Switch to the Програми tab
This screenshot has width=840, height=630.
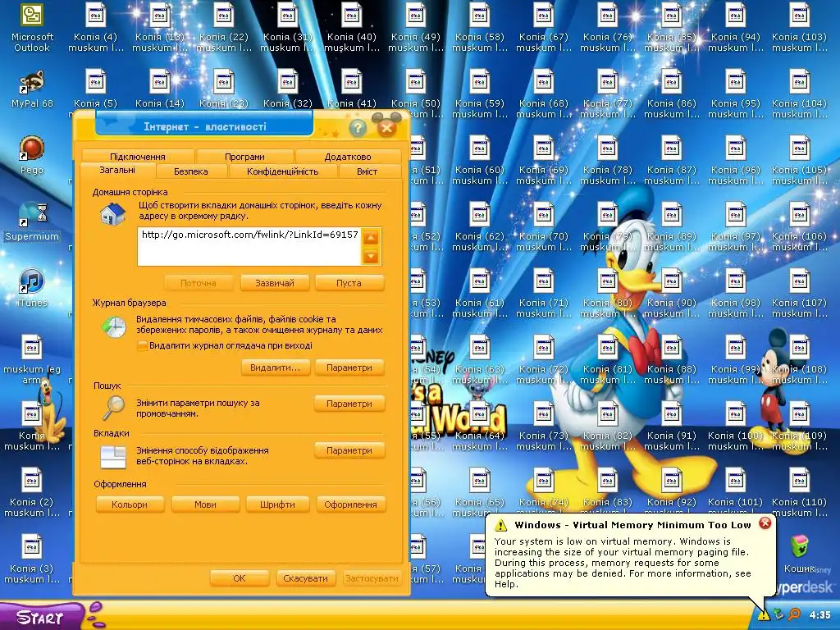click(244, 157)
